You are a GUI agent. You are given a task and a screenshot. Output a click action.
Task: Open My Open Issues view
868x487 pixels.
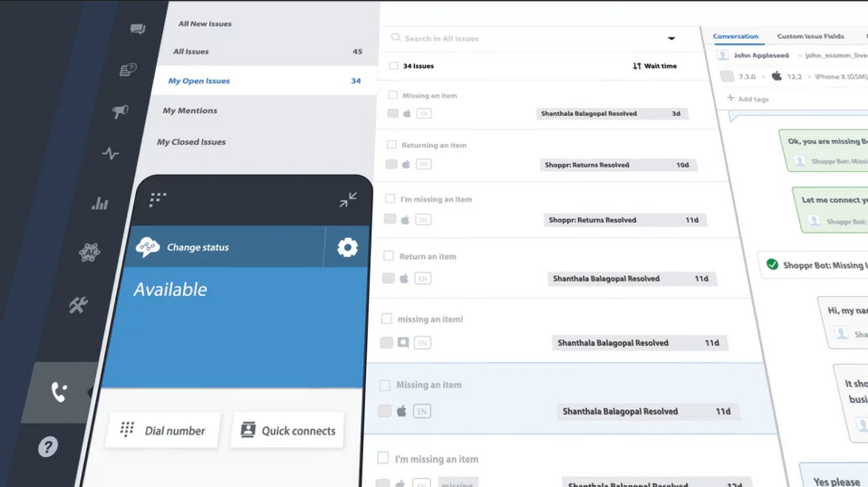click(x=198, y=81)
